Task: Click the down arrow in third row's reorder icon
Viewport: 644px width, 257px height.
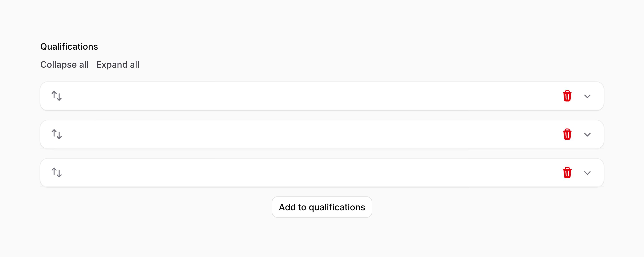Action: coord(59,174)
